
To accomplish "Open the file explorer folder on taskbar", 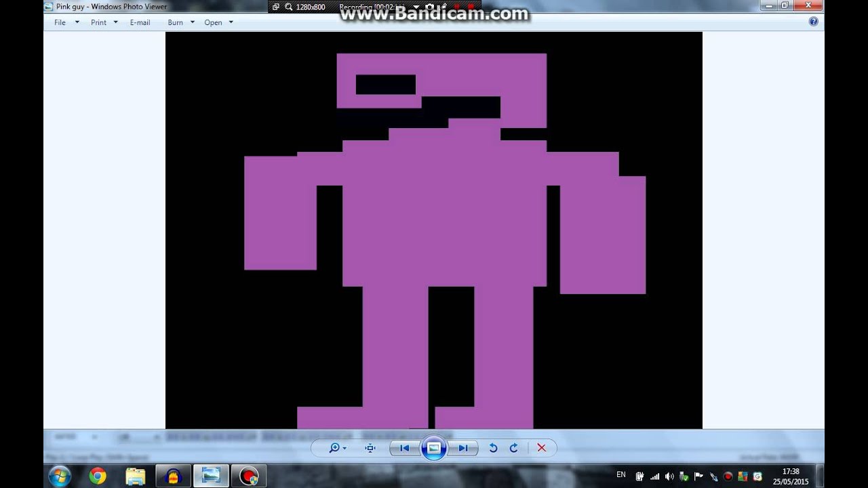I will coord(136,476).
